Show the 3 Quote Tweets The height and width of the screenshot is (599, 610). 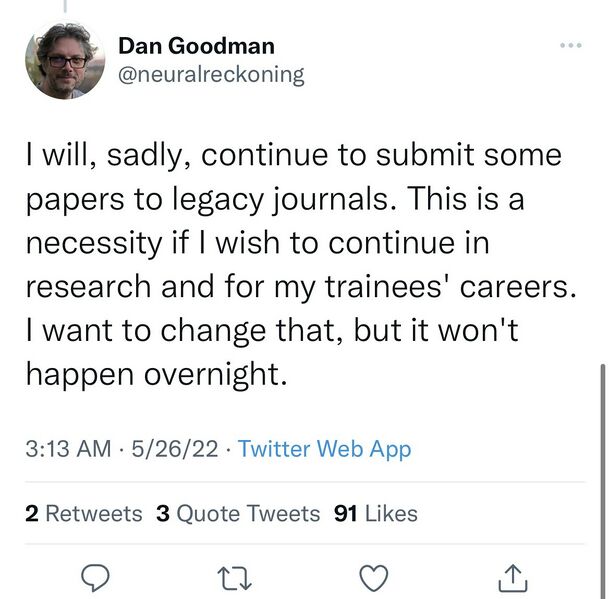(238, 514)
